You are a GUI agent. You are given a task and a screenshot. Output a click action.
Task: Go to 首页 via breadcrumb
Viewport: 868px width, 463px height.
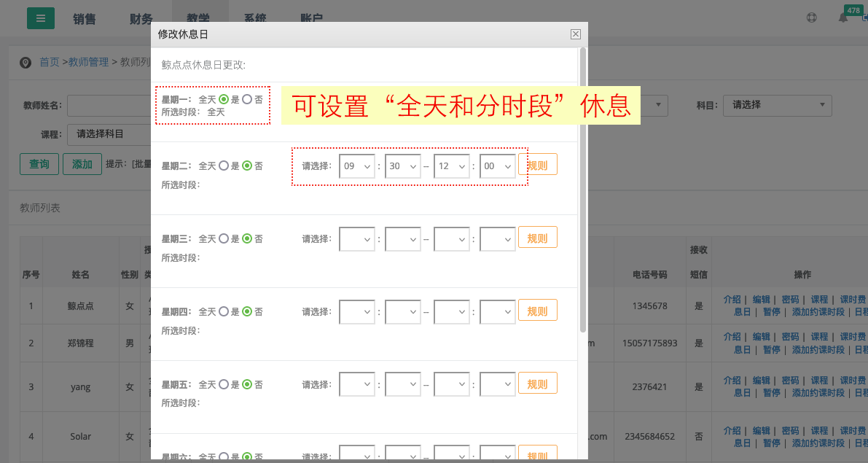[50, 62]
